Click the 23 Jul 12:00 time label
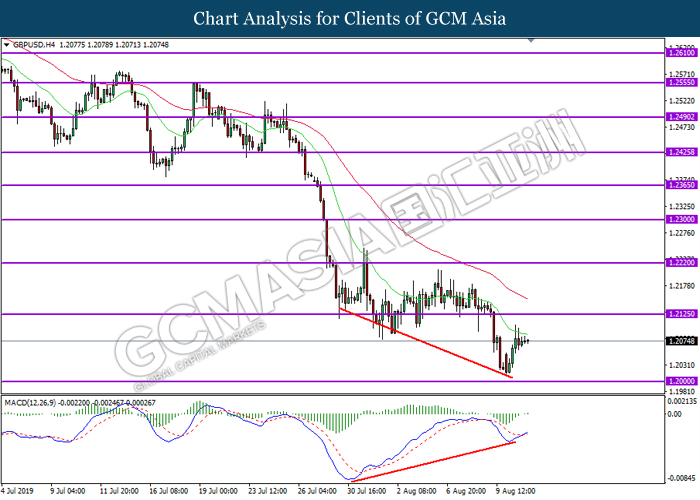The image size is (700, 500). [268, 491]
